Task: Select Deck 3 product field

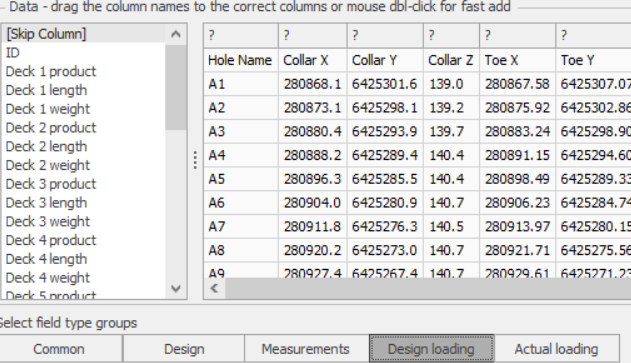Action: 84,184
